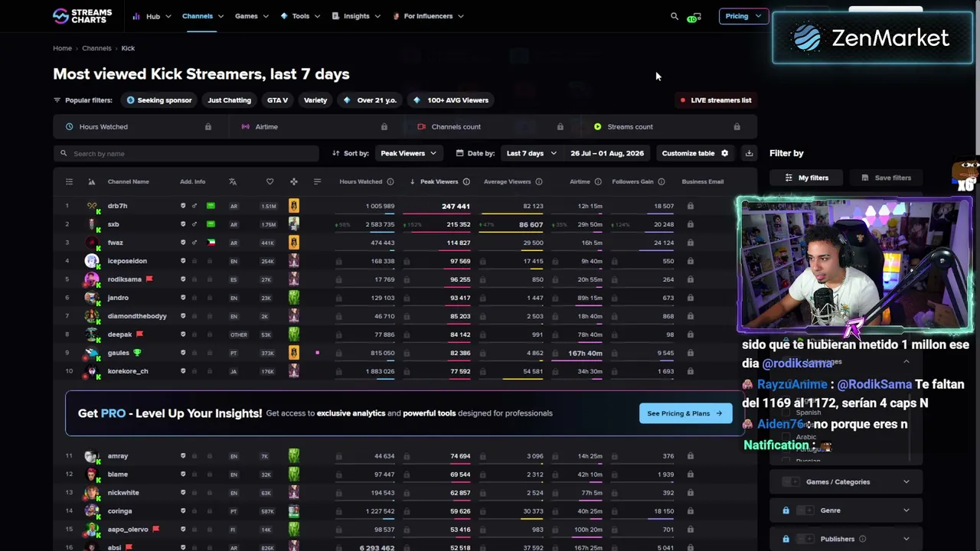Toggle the Variety popular filter
The width and height of the screenshot is (980, 551).
click(x=315, y=100)
